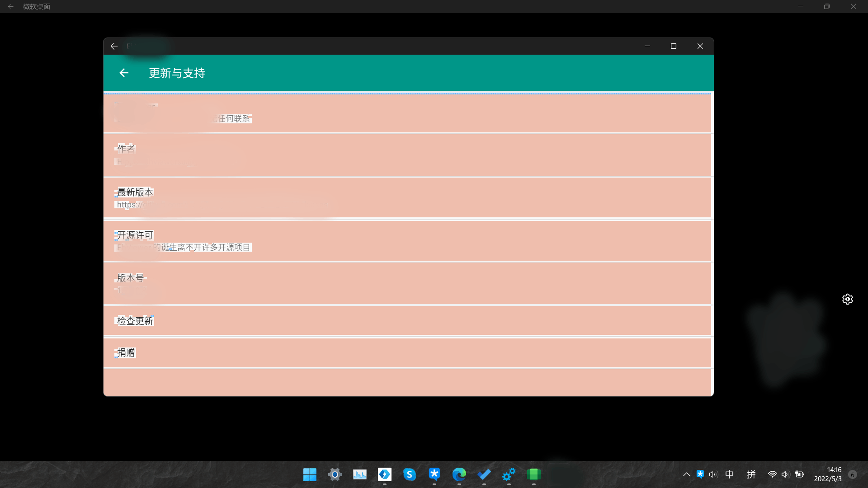Open the blue checkmark To Do app
This screenshot has width=868, height=488.
pyautogui.click(x=484, y=474)
